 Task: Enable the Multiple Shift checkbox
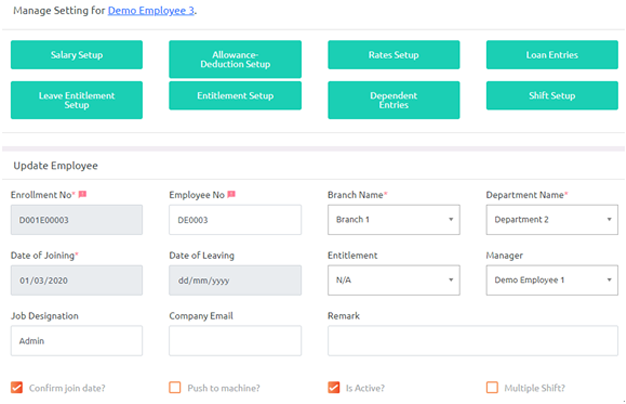click(492, 387)
